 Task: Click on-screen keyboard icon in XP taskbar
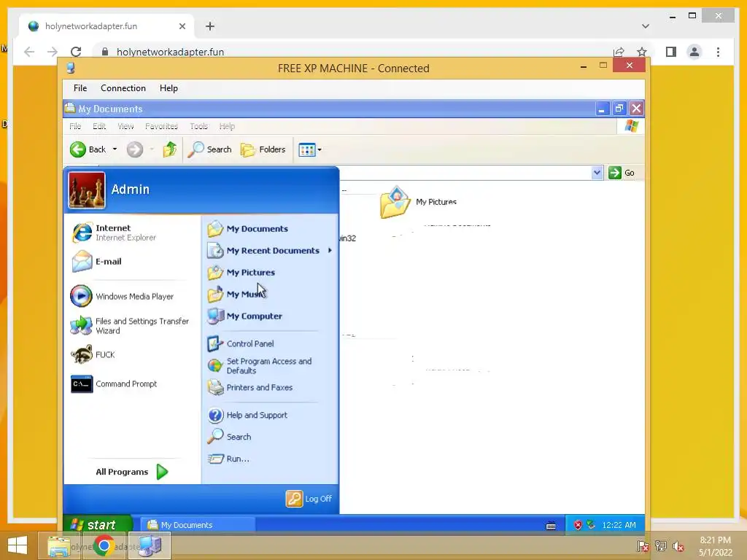click(551, 526)
